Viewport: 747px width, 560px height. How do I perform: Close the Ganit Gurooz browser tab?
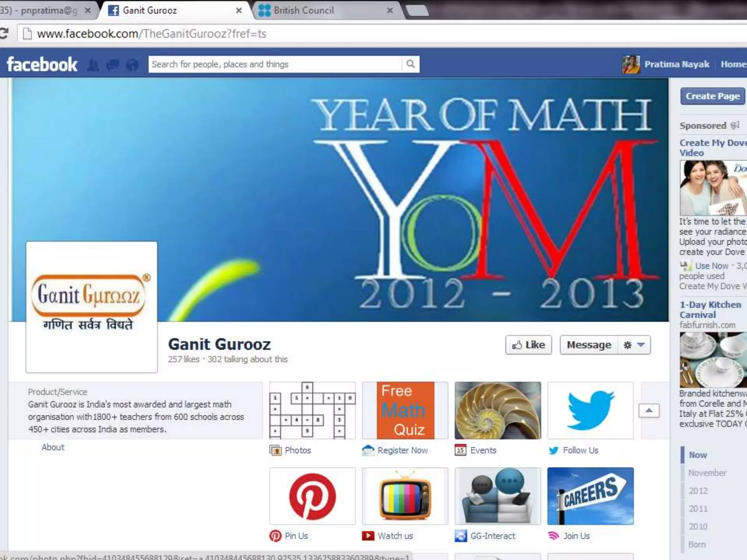pos(239,10)
